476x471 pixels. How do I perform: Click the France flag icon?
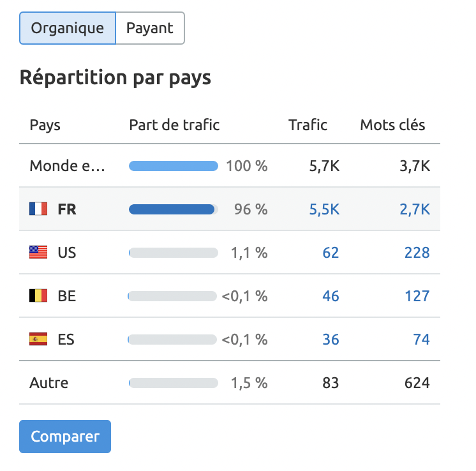click(x=38, y=209)
